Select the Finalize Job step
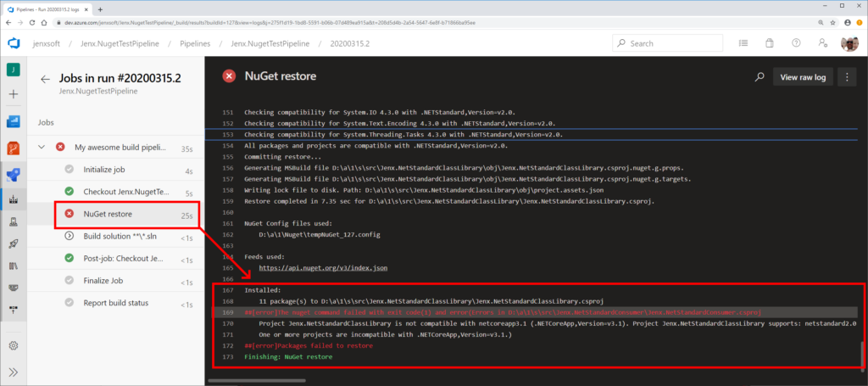 [x=115, y=281]
